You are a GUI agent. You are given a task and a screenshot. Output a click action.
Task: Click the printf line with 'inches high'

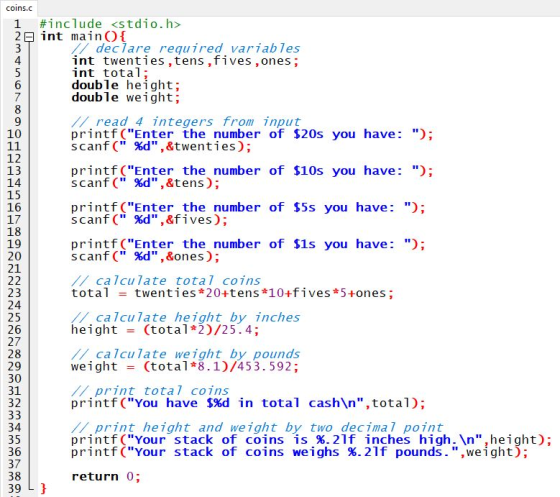(x=311, y=440)
